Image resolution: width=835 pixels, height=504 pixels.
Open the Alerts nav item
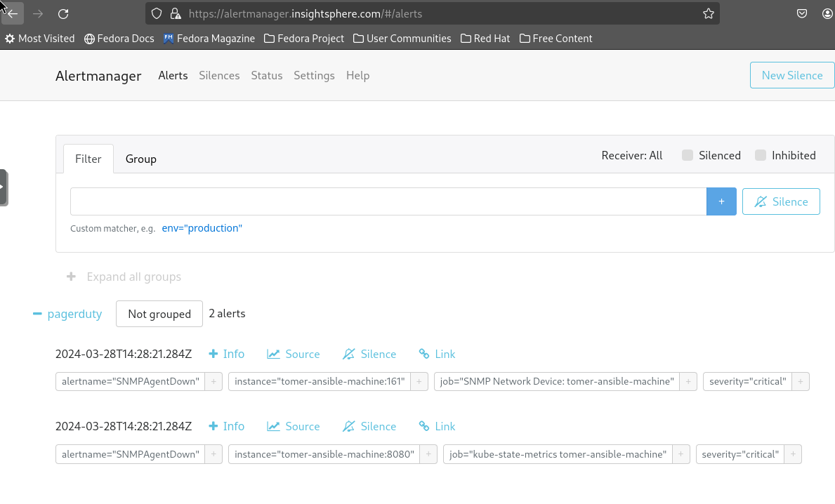[173, 76]
